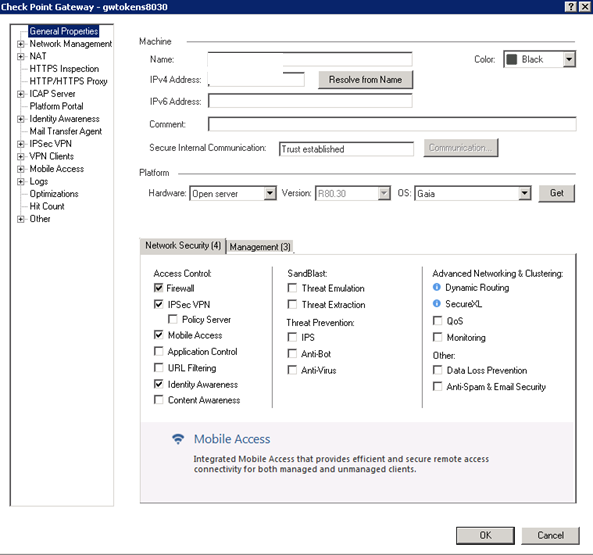Select the Network Security (4) tab
The height and width of the screenshot is (555, 593).
(183, 246)
